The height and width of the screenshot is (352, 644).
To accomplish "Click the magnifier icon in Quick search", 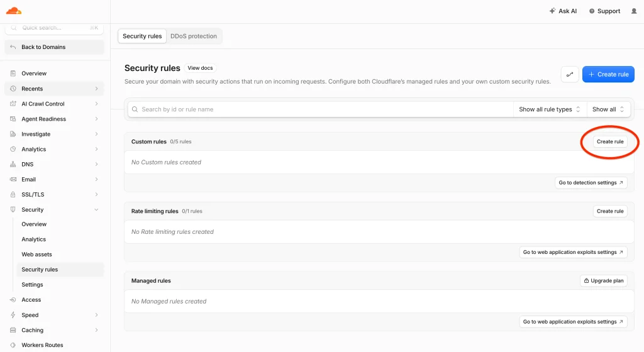I will [14, 28].
